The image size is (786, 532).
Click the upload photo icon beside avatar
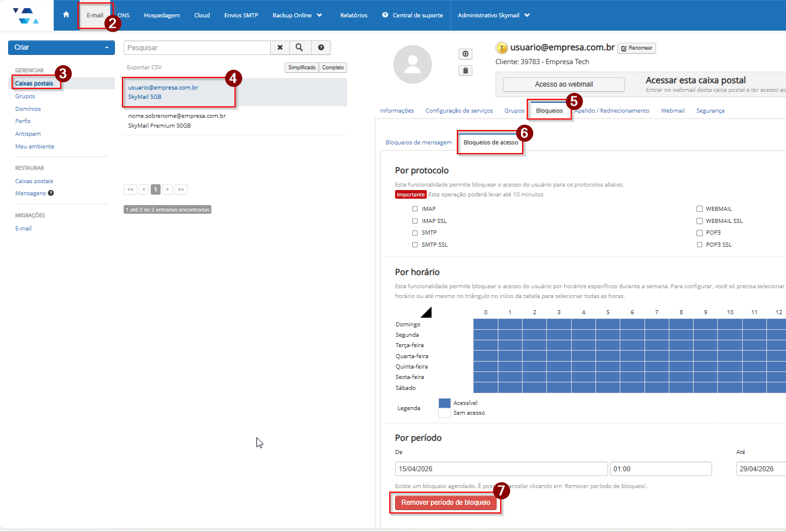click(x=465, y=54)
